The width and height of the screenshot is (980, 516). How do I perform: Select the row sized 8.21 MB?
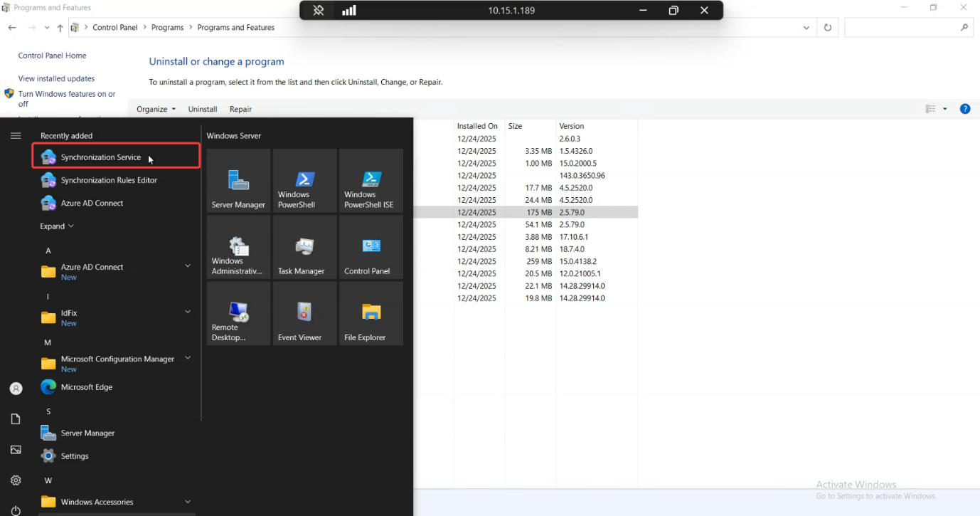click(x=526, y=249)
